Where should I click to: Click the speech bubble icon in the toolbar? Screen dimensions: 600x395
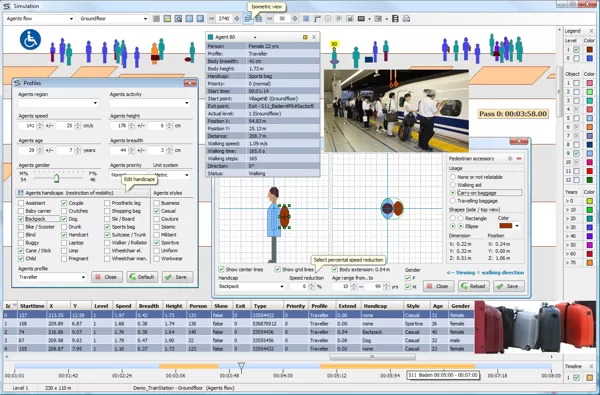point(339,18)
